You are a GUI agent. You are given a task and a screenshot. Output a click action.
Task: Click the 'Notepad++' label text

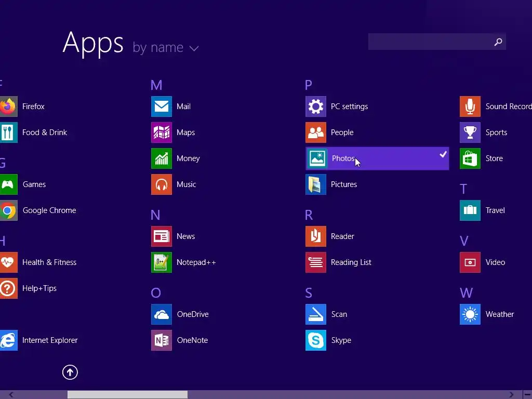pyautogui.click(x=196, y=262)
